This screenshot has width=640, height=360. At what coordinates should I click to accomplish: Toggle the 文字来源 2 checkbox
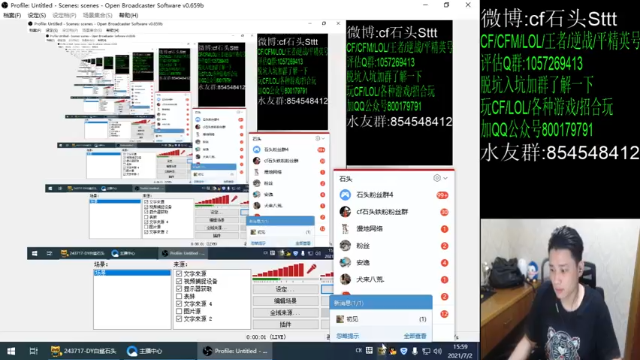179,318
